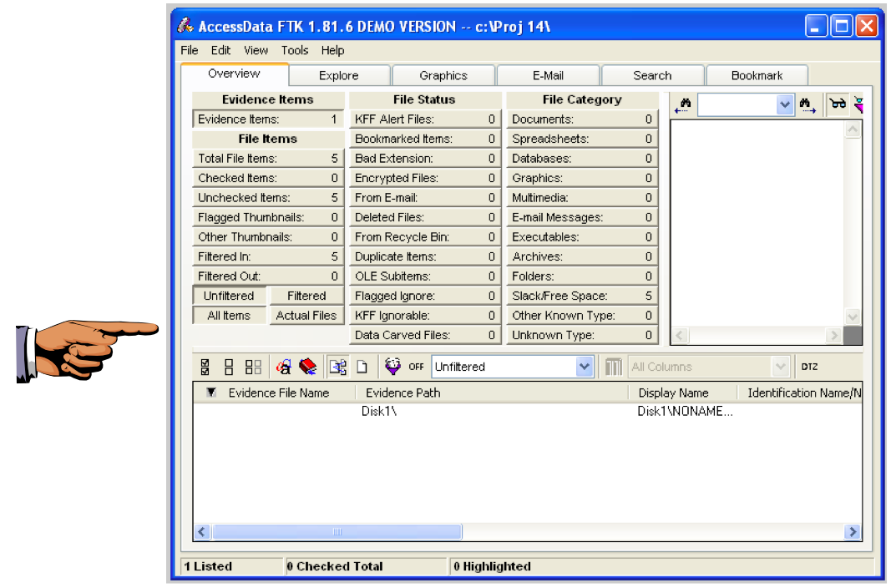Select the Disk1\NONAME... display name cell
The image size is (891, 588).
pyautogui.click(x=685, y=411)
